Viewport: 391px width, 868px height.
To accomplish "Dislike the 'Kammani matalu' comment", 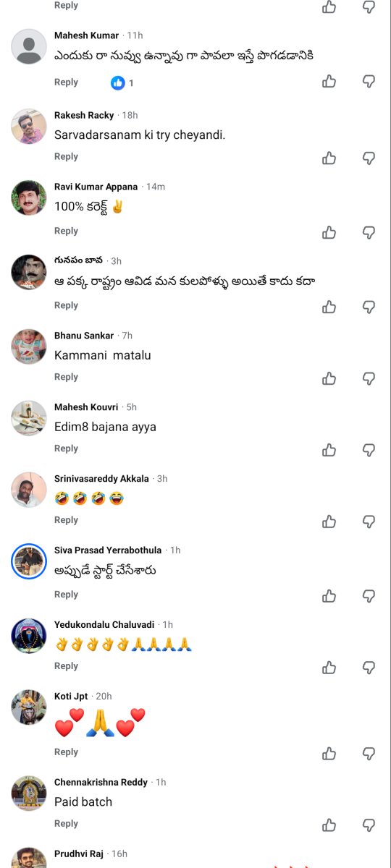I will (369, 378).
